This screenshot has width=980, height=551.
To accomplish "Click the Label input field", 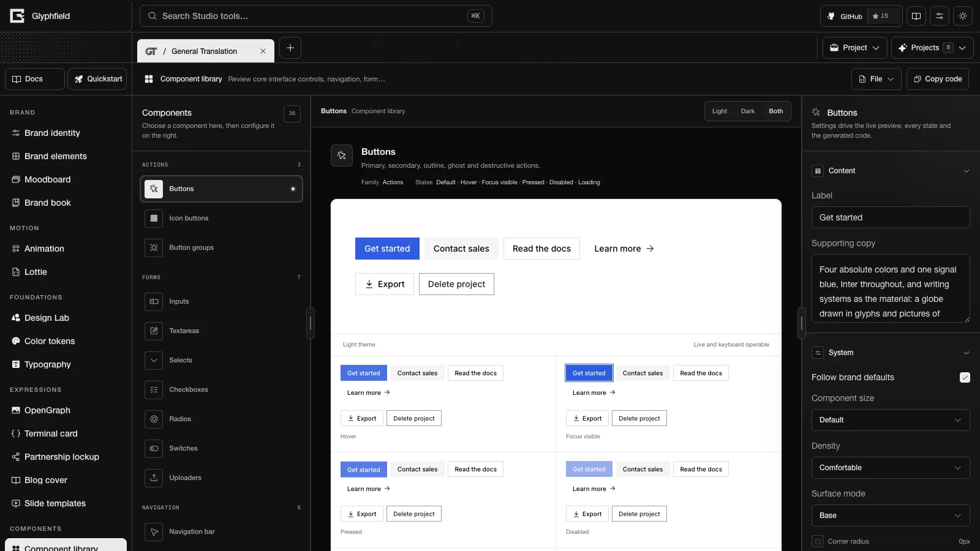I will [x=891, y=217].
